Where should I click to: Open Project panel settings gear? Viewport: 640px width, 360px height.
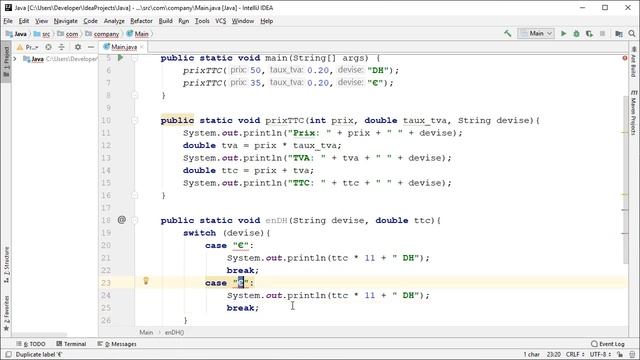[x=78, y=47]
